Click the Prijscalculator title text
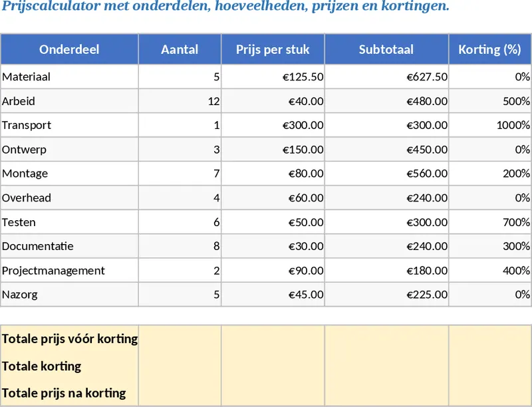Image resolution: width=532 pixels, height=407 pixels. [x=226, y=7]
